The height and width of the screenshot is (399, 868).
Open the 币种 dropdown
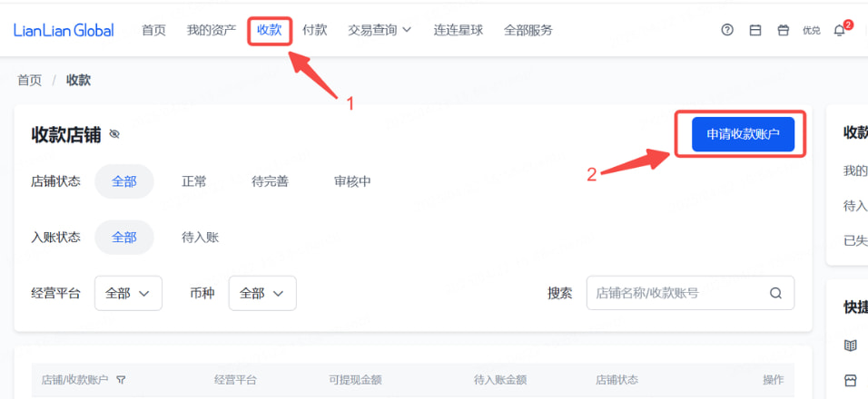click(262, 293)
